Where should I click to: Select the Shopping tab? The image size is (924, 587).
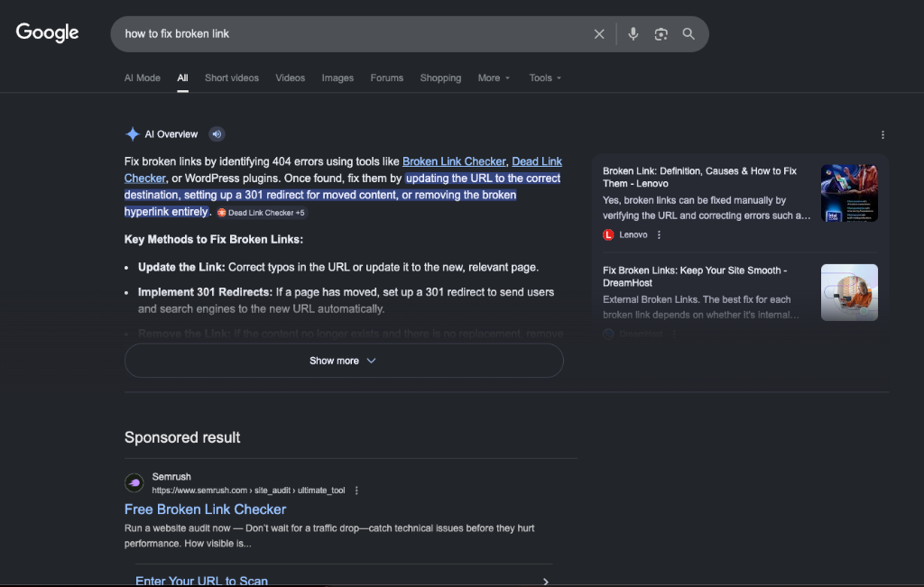click(x=440, y=78)
